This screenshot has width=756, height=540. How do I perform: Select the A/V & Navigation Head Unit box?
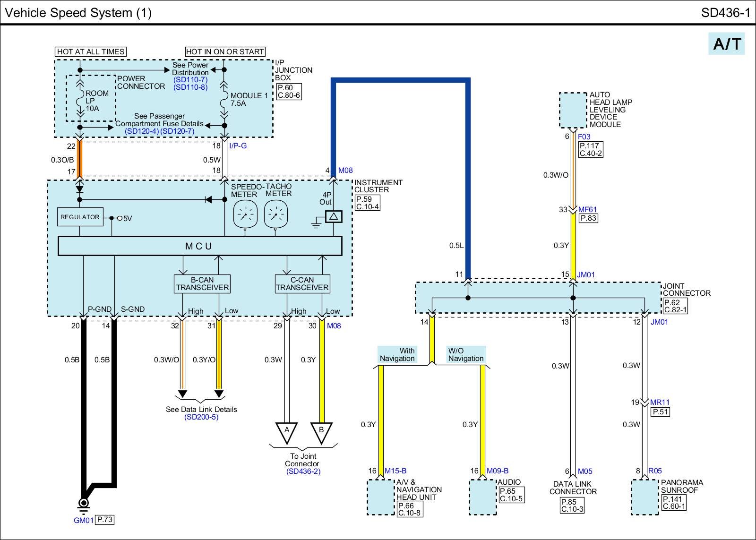(381, 497)
